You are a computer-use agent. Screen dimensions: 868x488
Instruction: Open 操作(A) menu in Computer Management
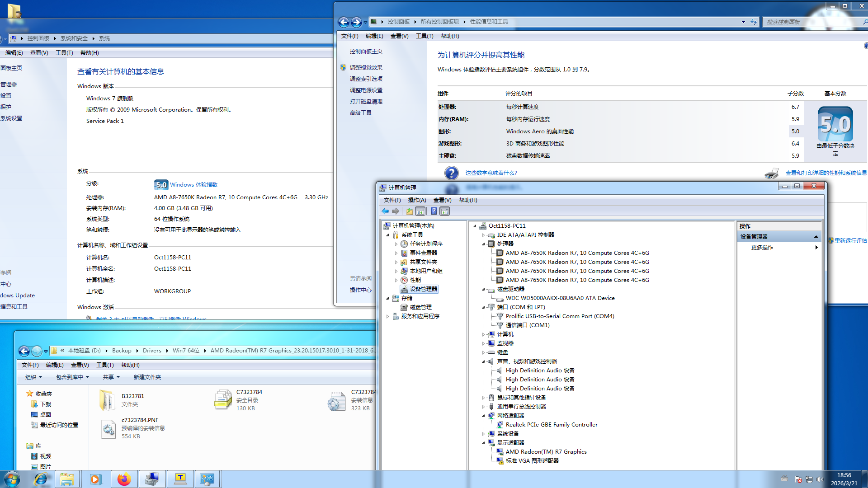[417, 200]
